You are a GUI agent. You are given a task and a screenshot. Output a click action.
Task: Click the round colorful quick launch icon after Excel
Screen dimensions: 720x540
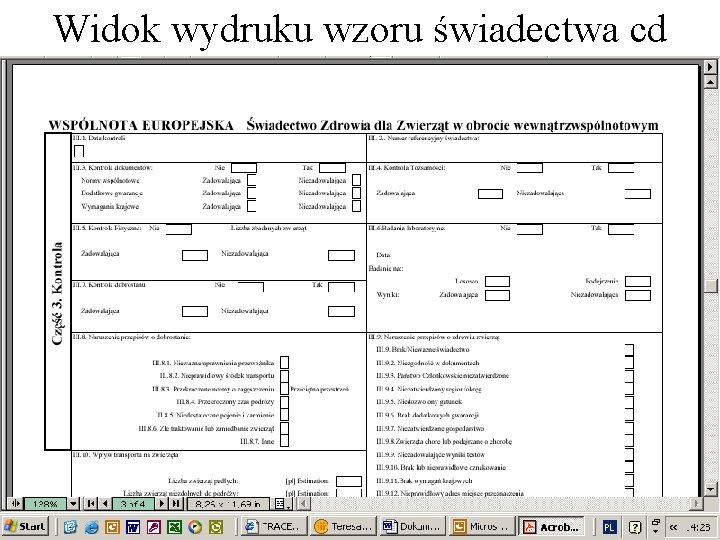pyautogui.click(x=195, y=527)
